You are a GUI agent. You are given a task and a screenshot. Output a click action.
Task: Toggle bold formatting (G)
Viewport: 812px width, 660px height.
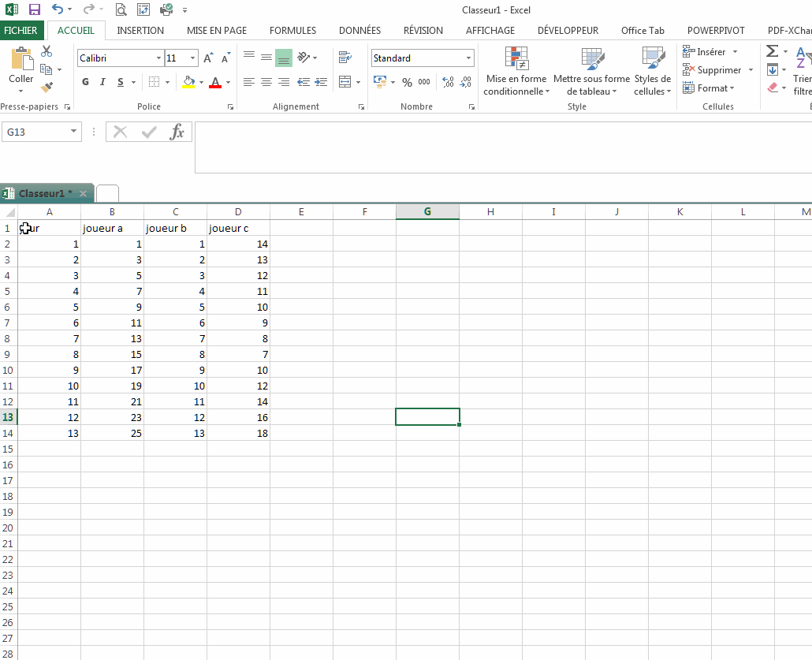coord(85,82)
